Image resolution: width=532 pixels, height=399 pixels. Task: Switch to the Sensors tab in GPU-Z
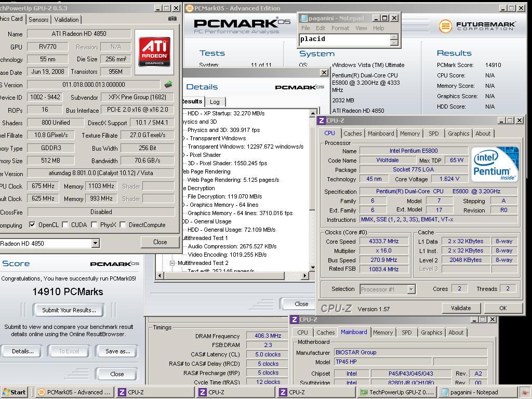click(38, 20)
